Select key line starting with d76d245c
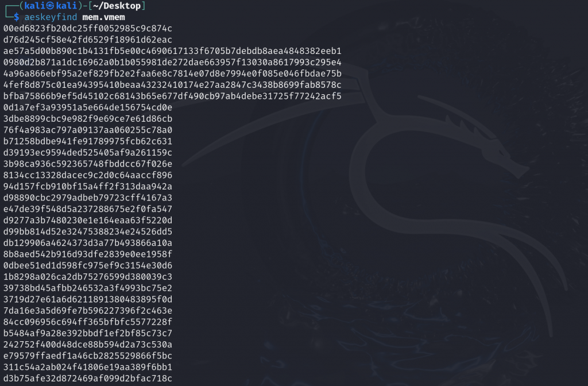 [x=88, y=40]
